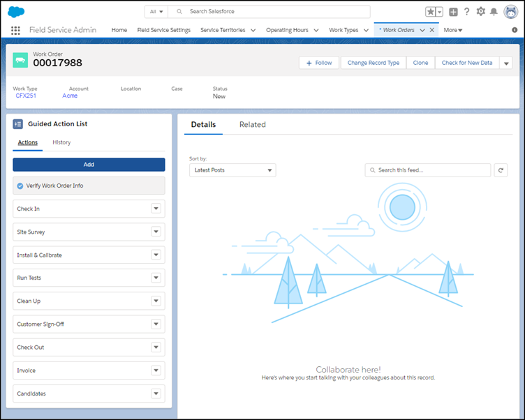525x420 pixels.
Task: Open the Operating Hours nav item
Action: pyautogui.click(x=287, y=30)
